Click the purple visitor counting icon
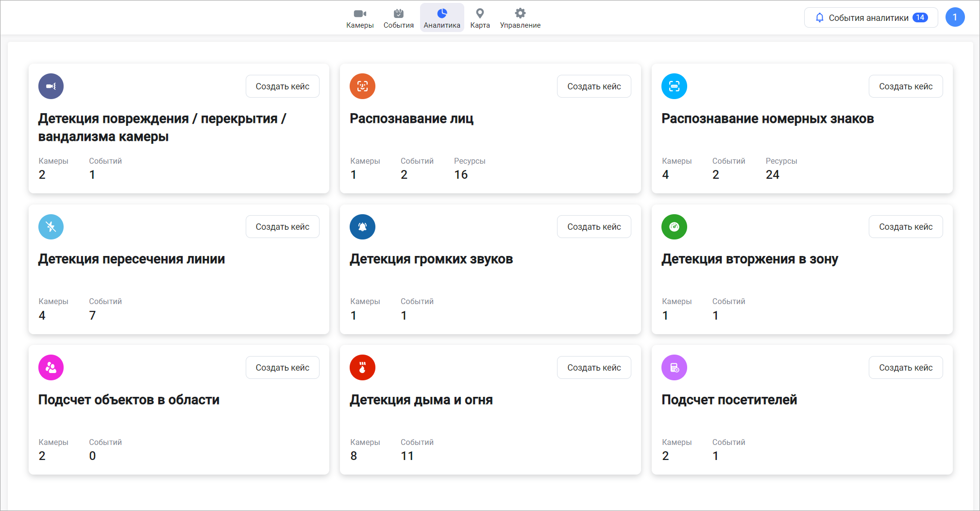 click(x=674, y=368)
